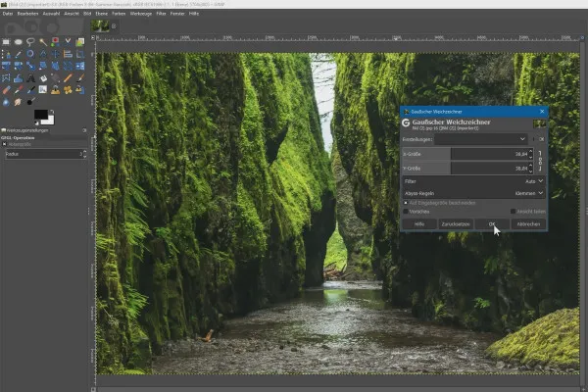Select the Scissors Select tool
The width and height of the screenshot is (588, 392).
click(68, 42)
